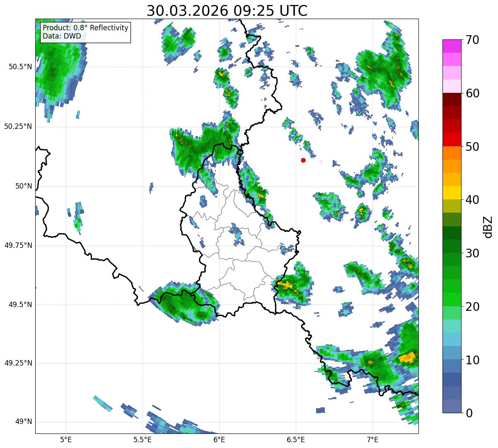Screen dimensions: 498x448
Task: Click the title "30.03.2026 09:25 UTC"
Action: 227,11
